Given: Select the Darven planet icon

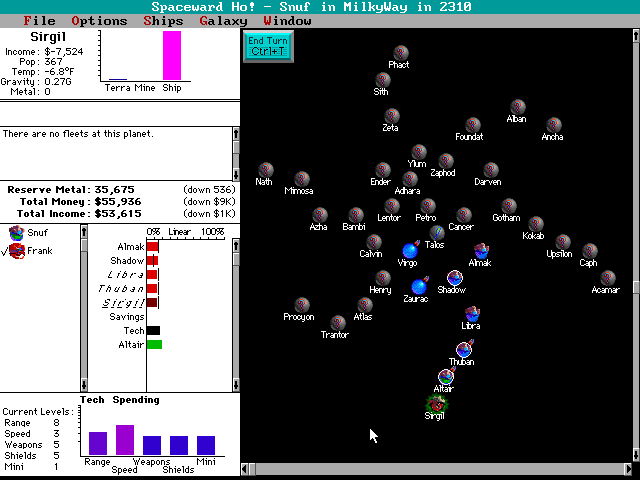Looking at the screenshot, I should [x=491, y=170].
